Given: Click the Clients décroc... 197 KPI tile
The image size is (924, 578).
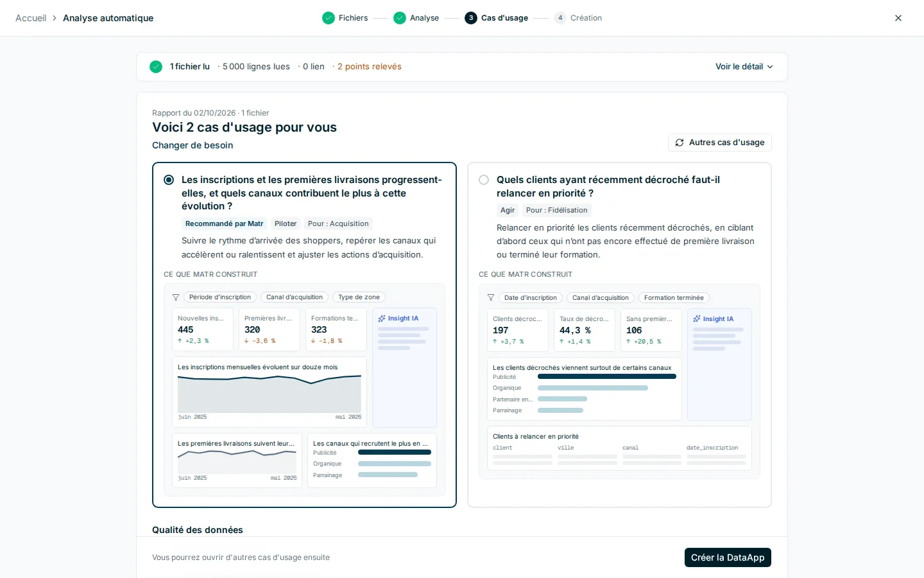Looking at the screenshot, I should tap(518, 330).
